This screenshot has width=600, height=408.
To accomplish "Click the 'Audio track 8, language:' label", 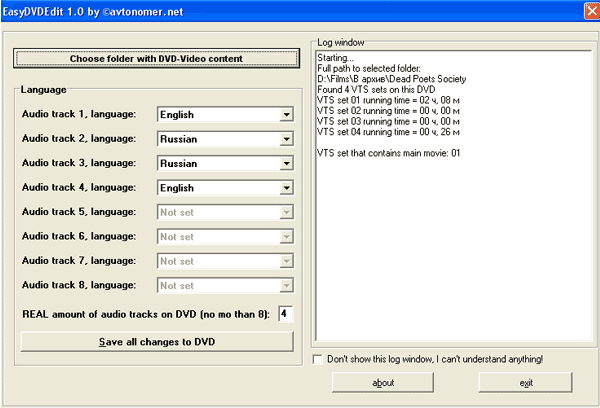I will point(79,285).
